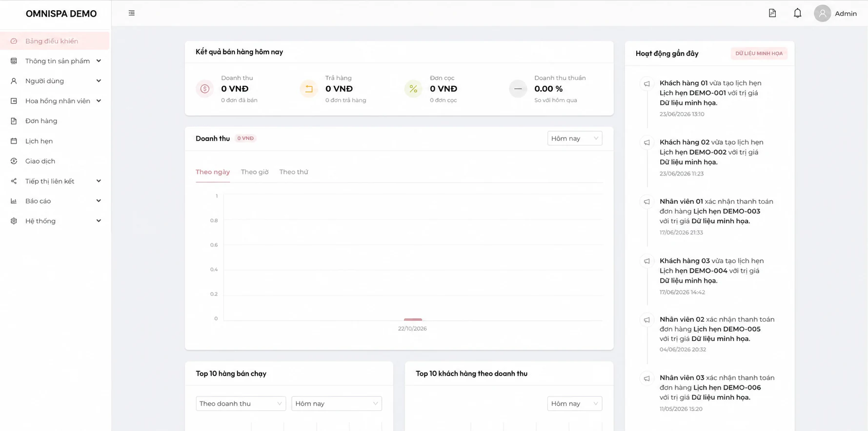This screenshot has height=431, width=868.
Task: Click megaphone icon beside Nhân viên 03
Action: click(646, 378)
